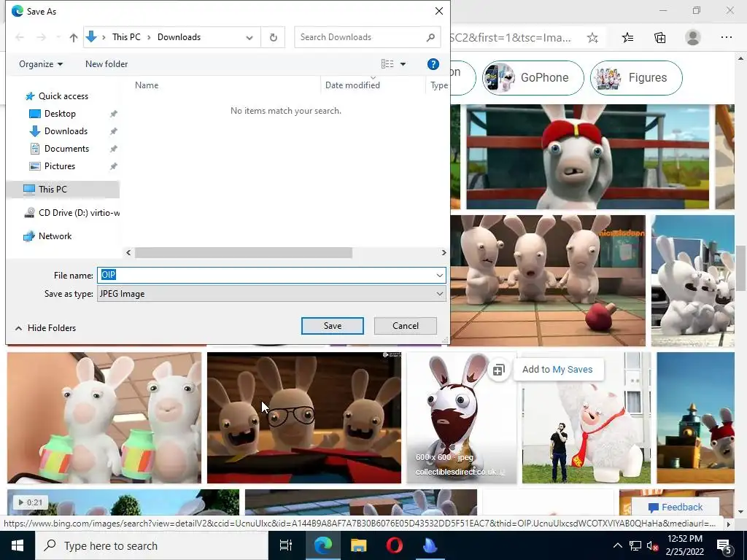Image resolution: width=747 pixels, height=560 pixels.
Task: Show hidden system tray icons
Action: point(617,545)
